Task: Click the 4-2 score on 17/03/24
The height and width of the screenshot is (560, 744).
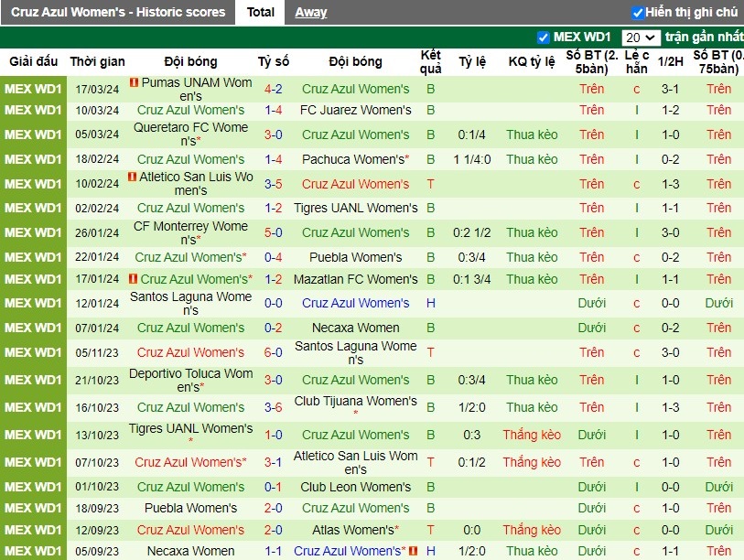Action: point(274,90)
